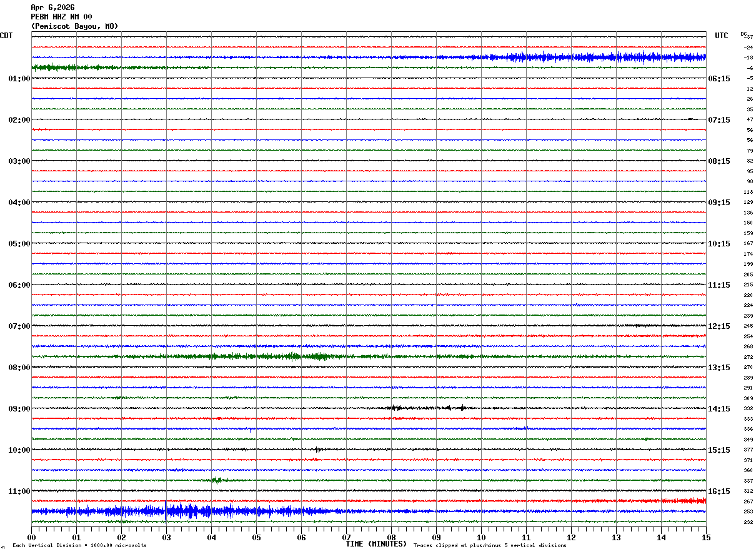Click the date text 'Apr 6,2026'
Image resolution: width=756 pixels, height=554 pixels.
52,8
